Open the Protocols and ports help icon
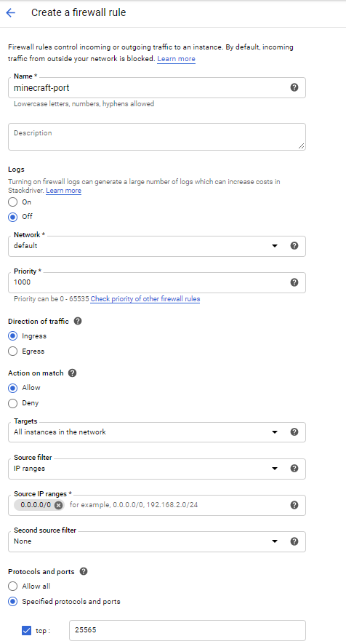The image size is (346, 644). (x=84, y=571)
